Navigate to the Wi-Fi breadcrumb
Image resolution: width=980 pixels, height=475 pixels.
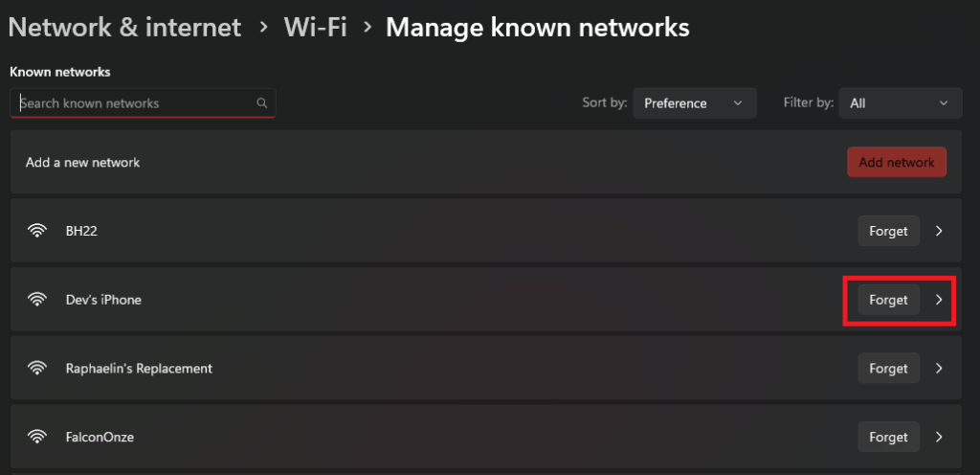coord(315,27)
